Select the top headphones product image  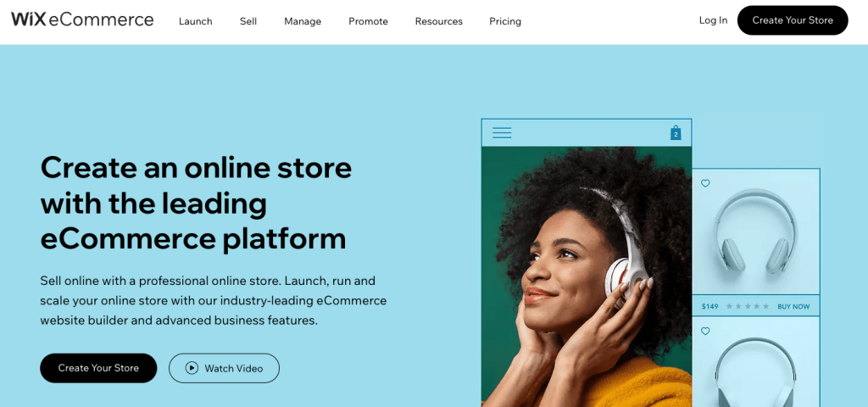point(755,231)
